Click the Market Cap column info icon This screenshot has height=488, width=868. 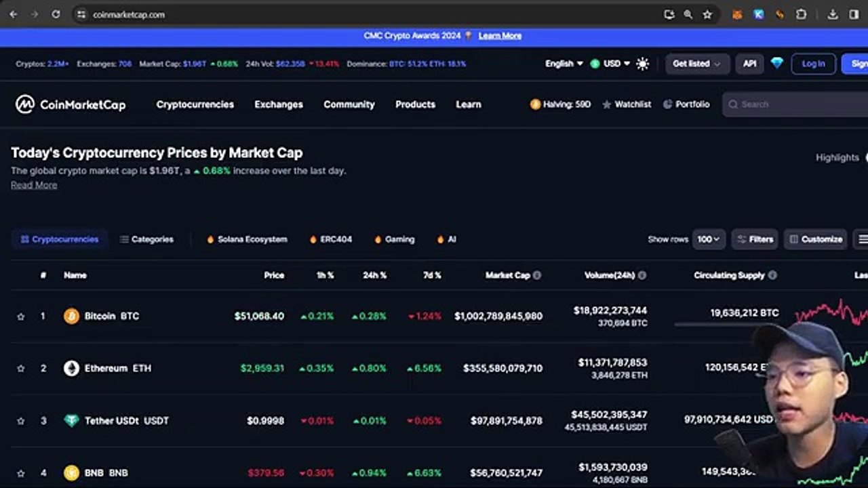[x=537, y=275]
